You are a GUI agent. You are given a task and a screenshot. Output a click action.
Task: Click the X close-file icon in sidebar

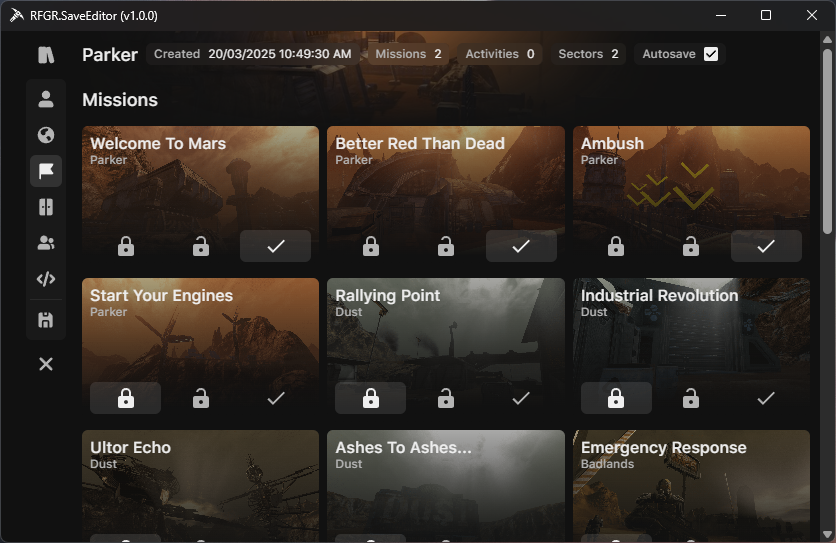tap(46, 364)
